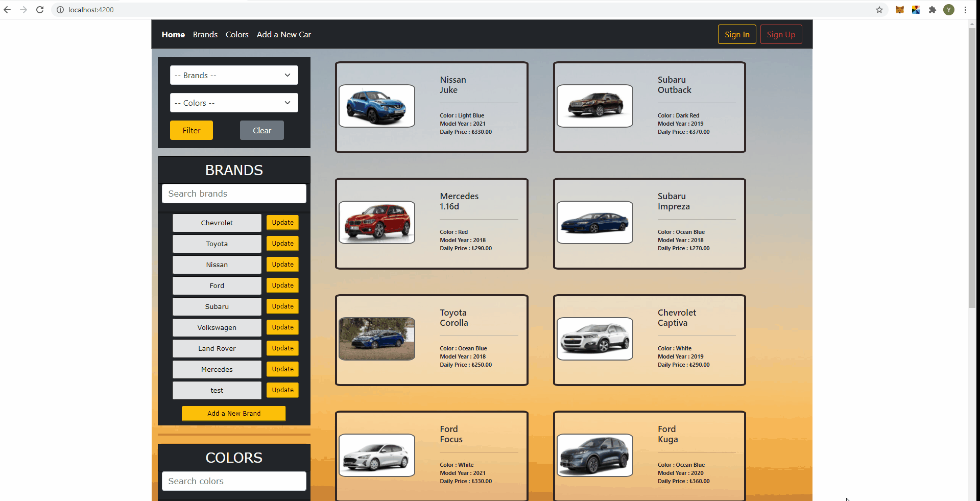Clear the selected filters
Viewport: 980px width, 501px height.
click(262, 130)
